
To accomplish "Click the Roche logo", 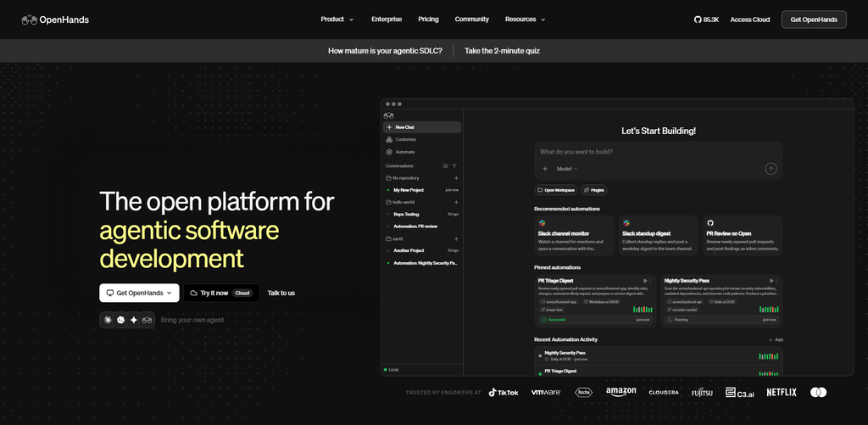I will [583, 392].
